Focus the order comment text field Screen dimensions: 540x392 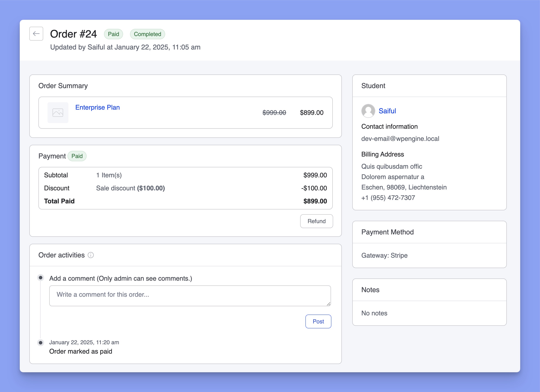[x=190, y=296]
